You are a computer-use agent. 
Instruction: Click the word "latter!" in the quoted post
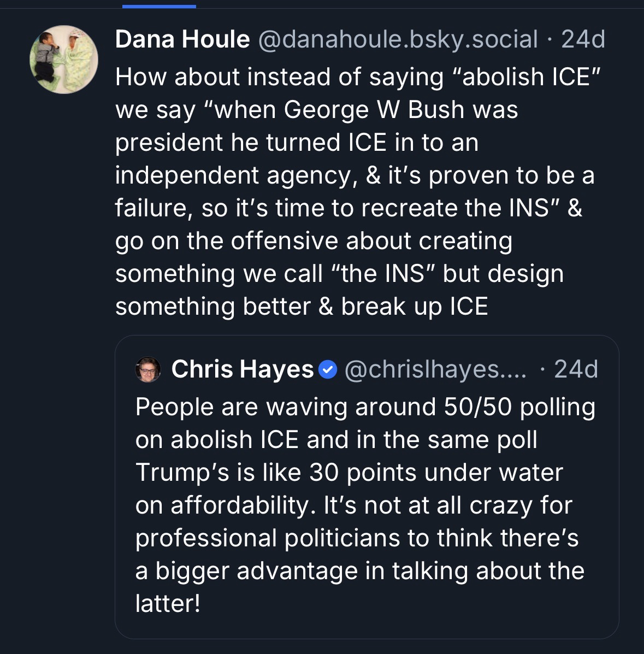coord(168,604)
